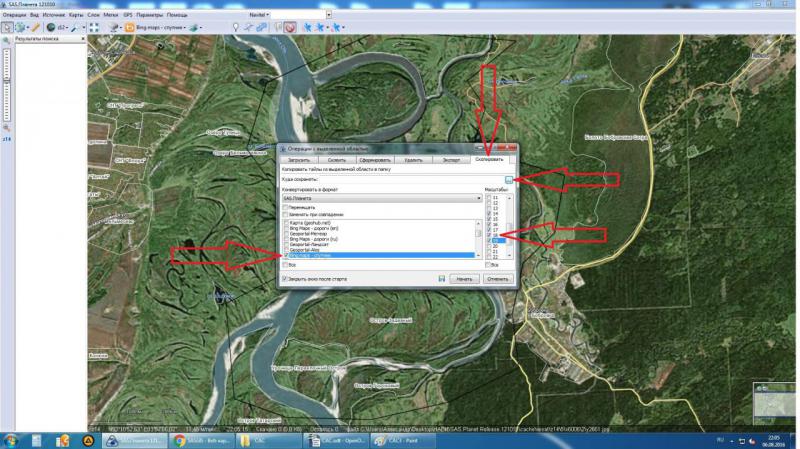Viewport: 800px width, 449px height.
Task: Toggle 'Закрыть окно после старта' checkbox
Action: (x=285, y=279)
